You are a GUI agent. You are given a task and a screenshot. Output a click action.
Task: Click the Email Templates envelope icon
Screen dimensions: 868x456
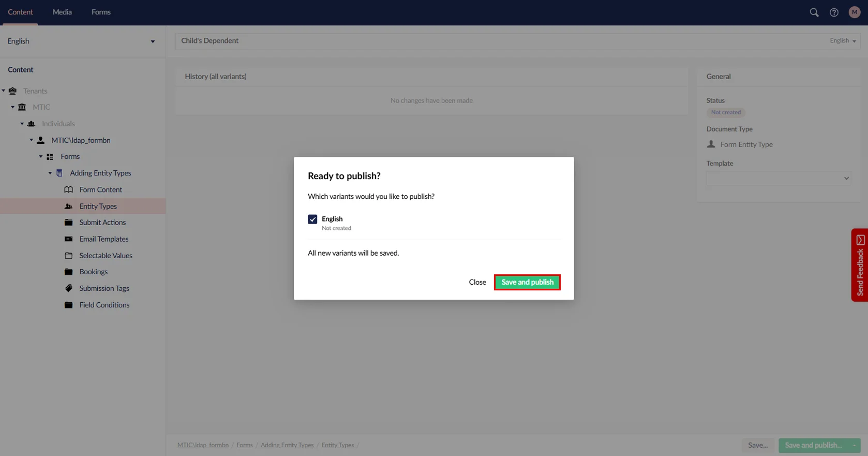tap(68, 239)
